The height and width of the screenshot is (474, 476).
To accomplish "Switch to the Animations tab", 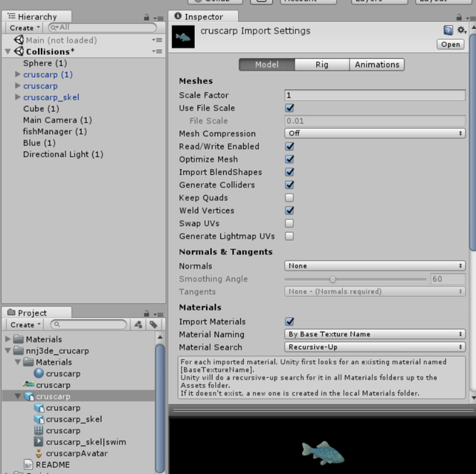I will point(377,65).
